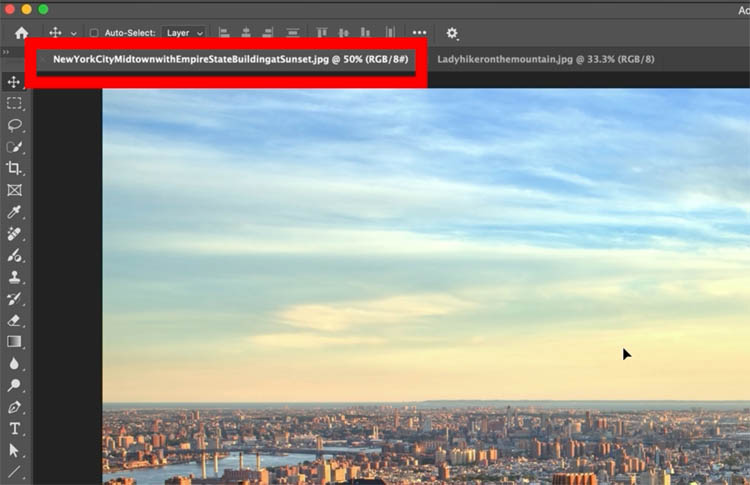This screenshot has width=750, height=485.
Task: Select the Move tool in toolbar
Action: (x=14, y=82)
